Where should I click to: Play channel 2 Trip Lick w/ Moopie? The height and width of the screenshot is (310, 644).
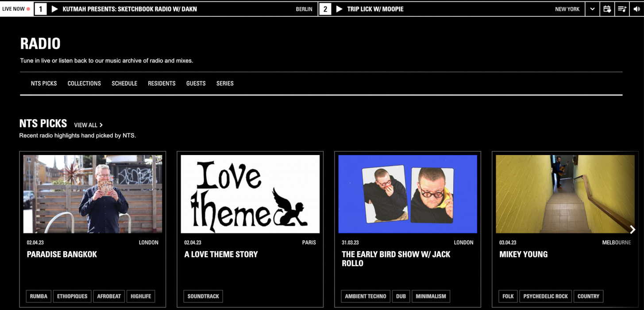(x=339, y=9)
